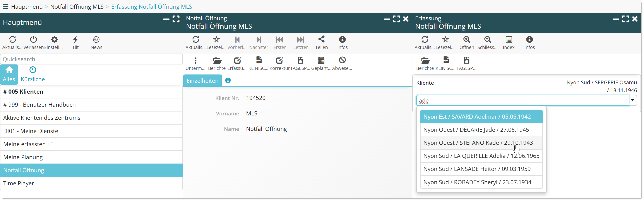Switch to the Kürzliche tab
Image resolution: width=644 pixels, height=201 pixels.
click(33, 74)
